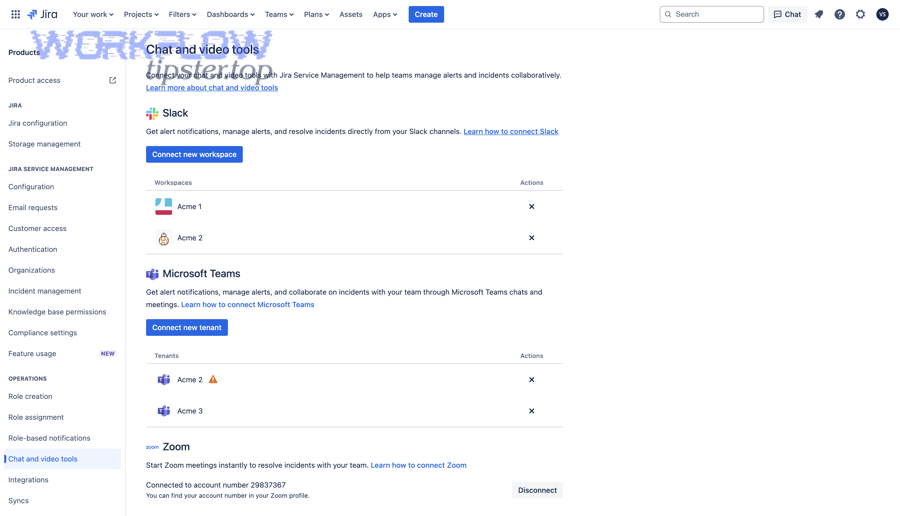
Task: Expand the Dashboards dropdown
Action: [x=230, y=14]
